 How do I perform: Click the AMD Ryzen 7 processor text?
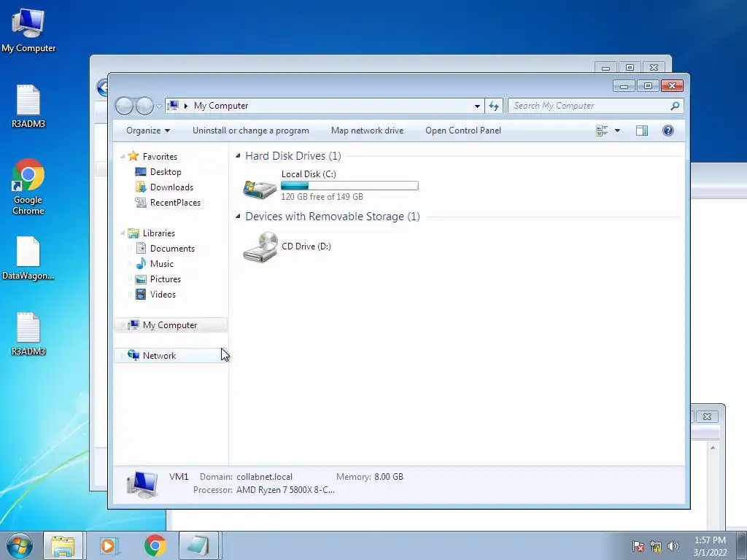[285, 490]
